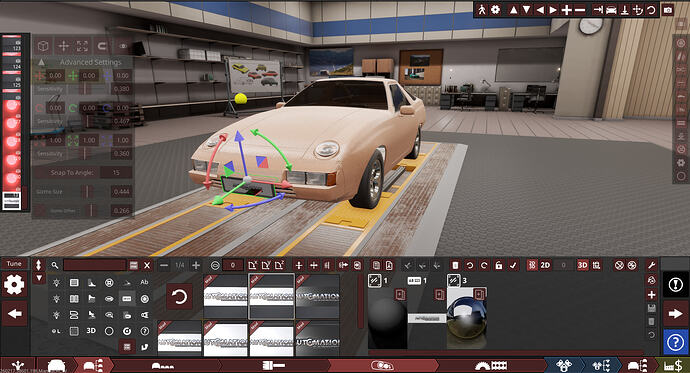The width and height of the screenshot is (690, 373).
Task: Open the dropdown arrow below panel resize
Action: coord(39,278)
